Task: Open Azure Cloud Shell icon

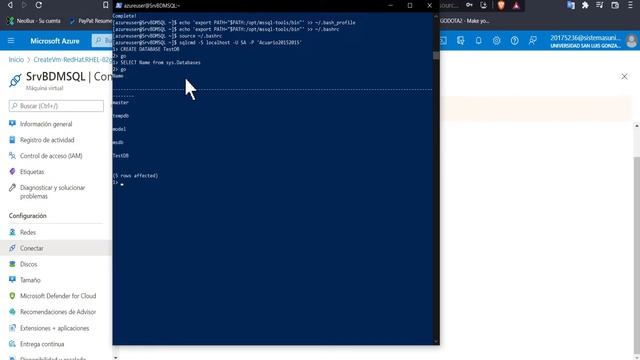Action: [x=443, y=40]
